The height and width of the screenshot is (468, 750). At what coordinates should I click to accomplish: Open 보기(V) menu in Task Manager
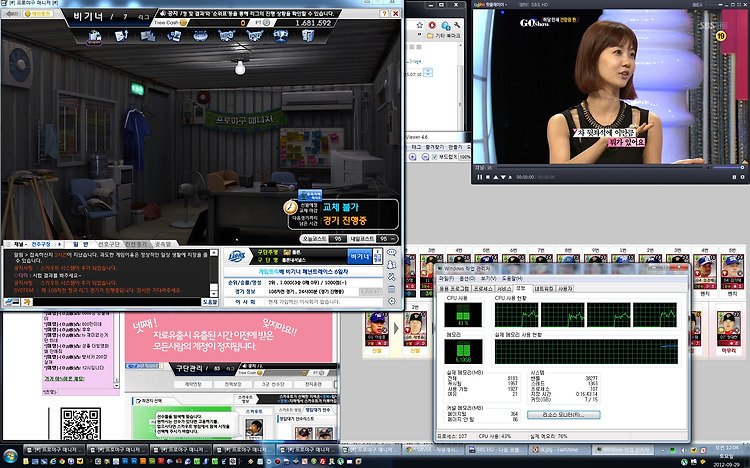(488, 279)
